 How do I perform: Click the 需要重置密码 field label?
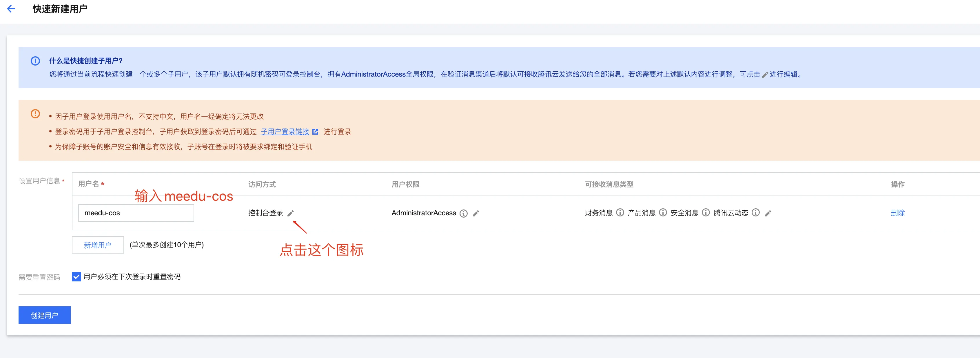[40, 277]
